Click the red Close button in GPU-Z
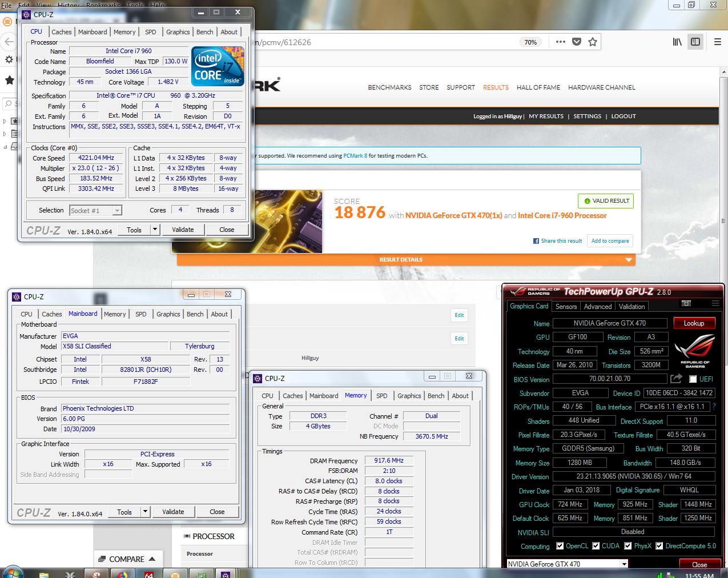This screenshot has height=578, width=728. point(699,564)
